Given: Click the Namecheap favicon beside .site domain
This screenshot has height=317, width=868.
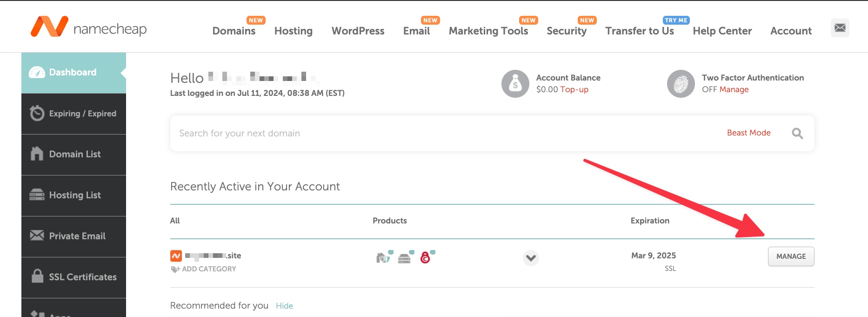Looking at the screenshot, I should pos(176,256).
